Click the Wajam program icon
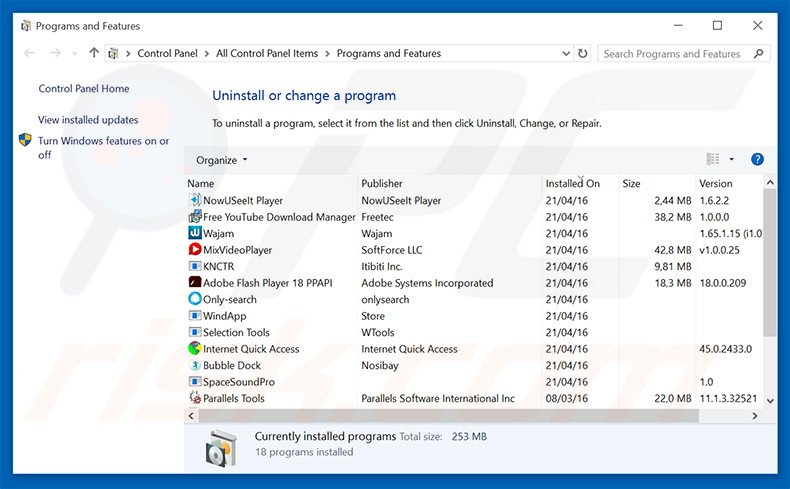The width and height of the screenshot is (790, 489). [194, 233]
